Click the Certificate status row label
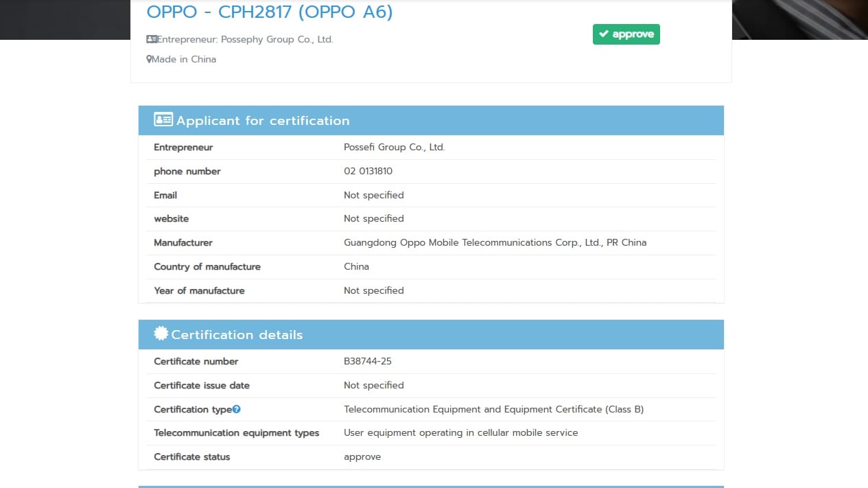 pyautogui.click(x=192, y=456)
